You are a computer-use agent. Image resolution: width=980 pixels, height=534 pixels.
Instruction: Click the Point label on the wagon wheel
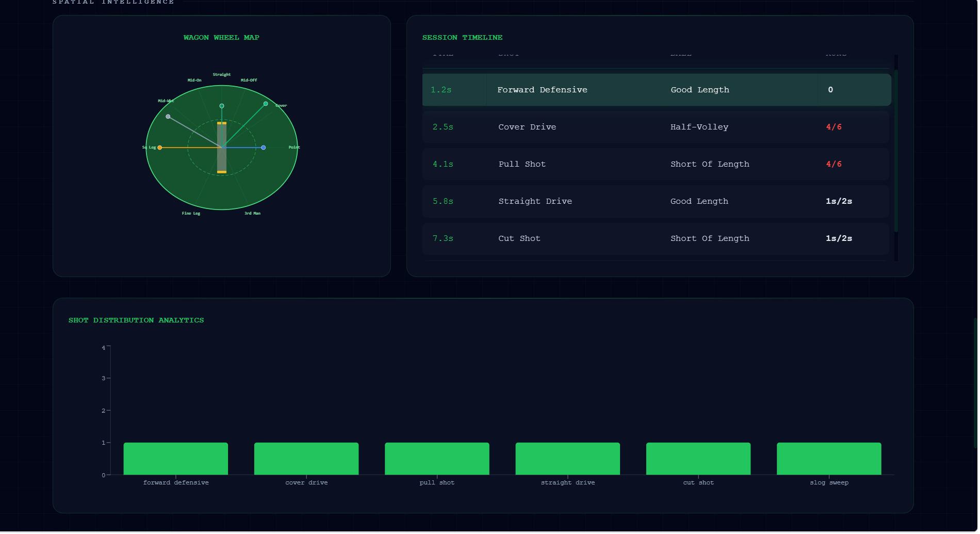coord(294,148)
